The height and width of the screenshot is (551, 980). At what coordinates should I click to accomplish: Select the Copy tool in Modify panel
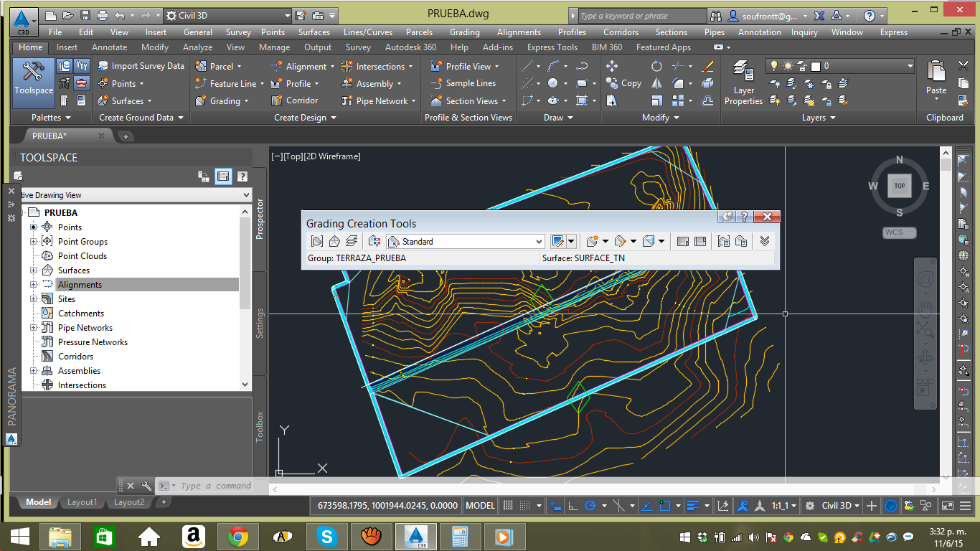(623, 83)
